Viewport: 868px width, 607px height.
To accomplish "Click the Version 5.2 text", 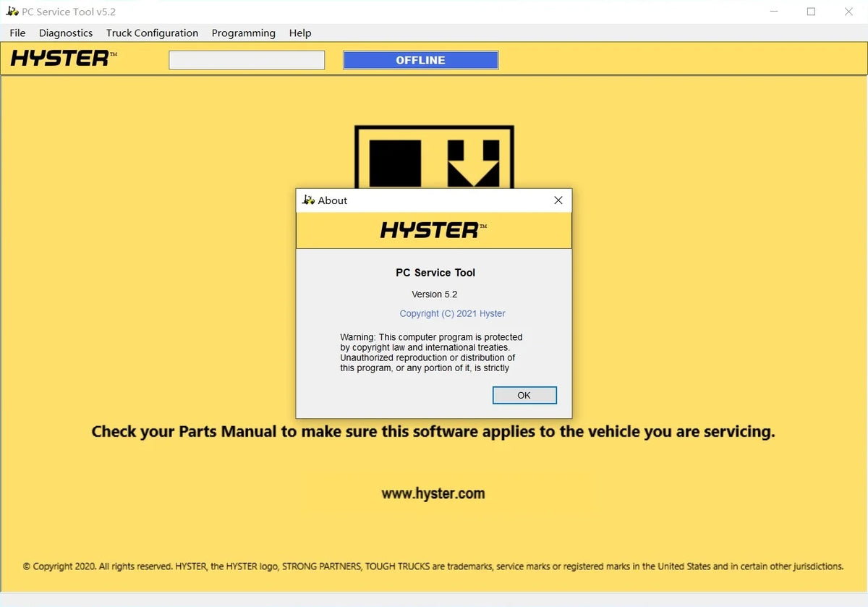I will pos(434,294).
